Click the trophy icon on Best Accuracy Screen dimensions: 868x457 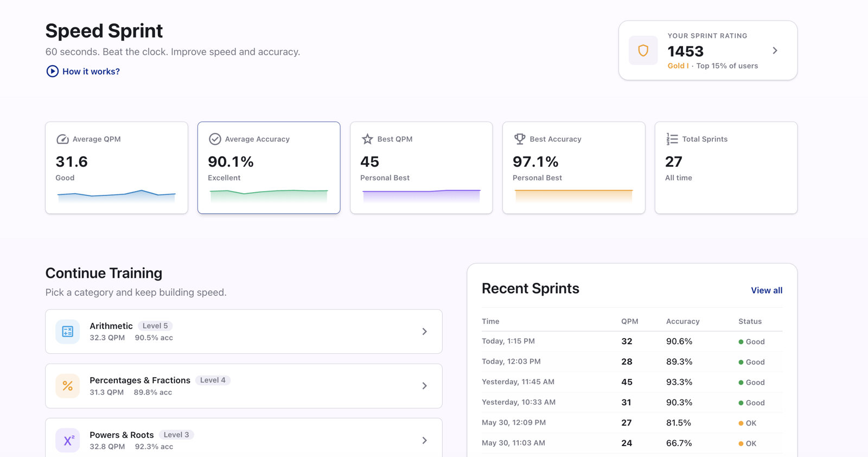[520, 139]
